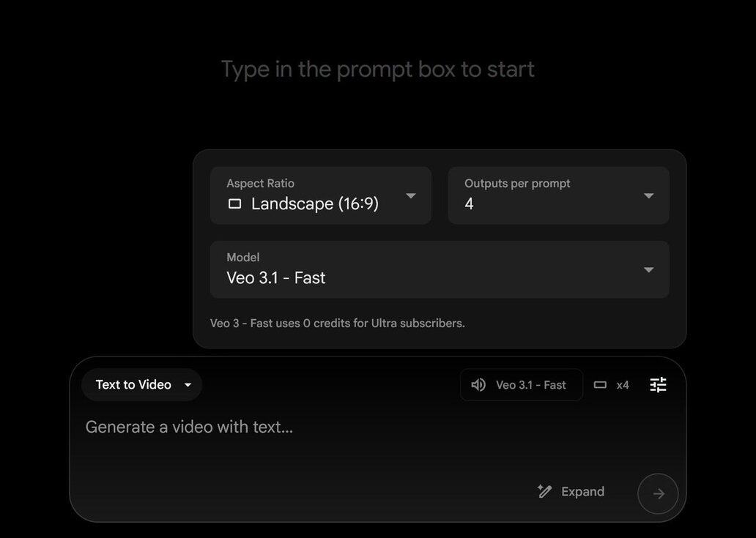
Task: Click the 'Text to Video' mode label
Action: [133, 385]
